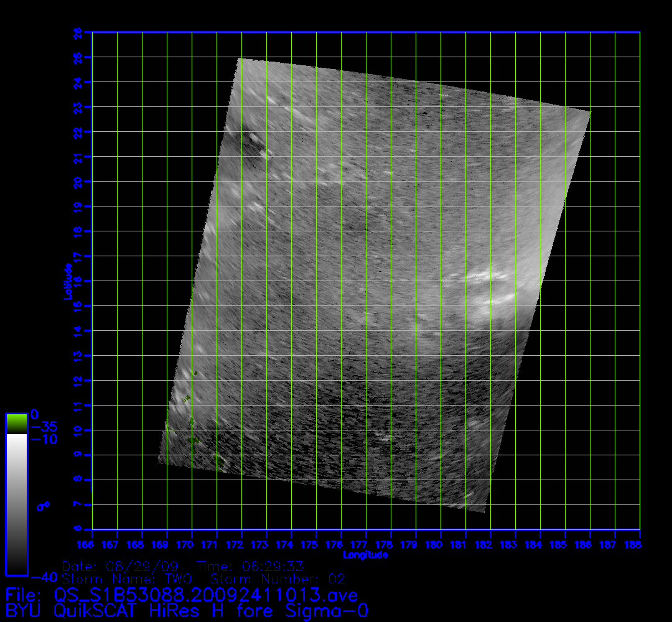This screenshot has width=672, height=622.
Task: Click the 16 latitude tick label
Action: tap(78, 281)
